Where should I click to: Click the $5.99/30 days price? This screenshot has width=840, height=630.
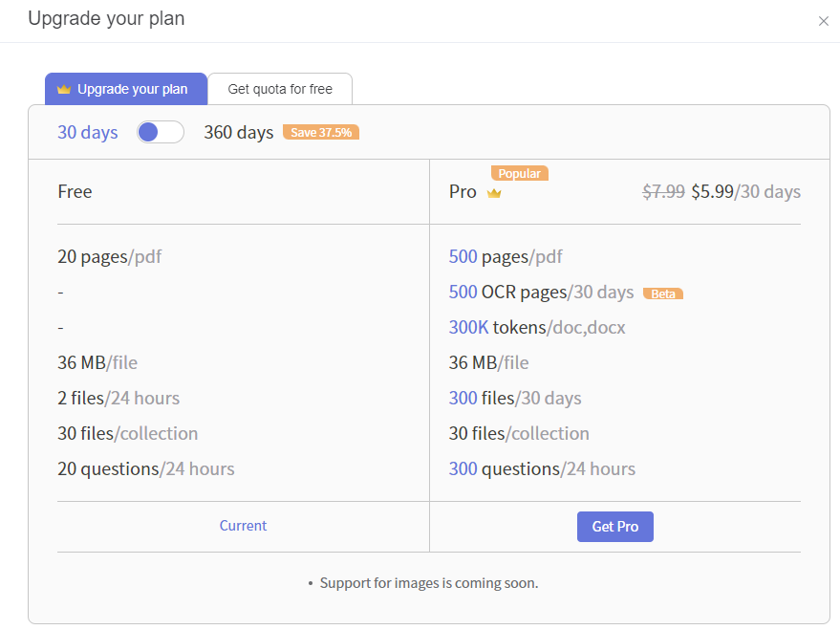point(745,191)
